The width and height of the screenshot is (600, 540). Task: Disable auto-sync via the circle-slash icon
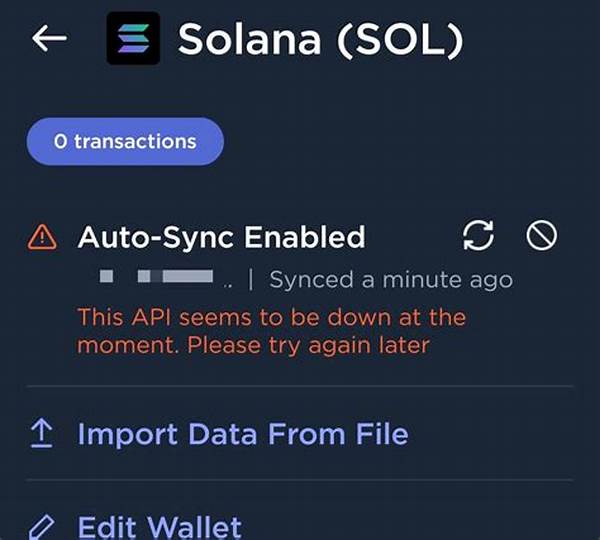(x=541, y=236)
